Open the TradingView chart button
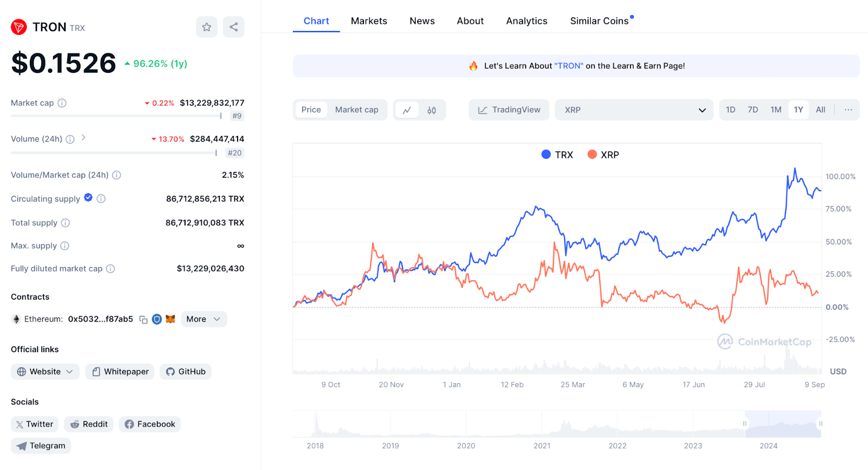868x470 pixels. coord(509,110)
